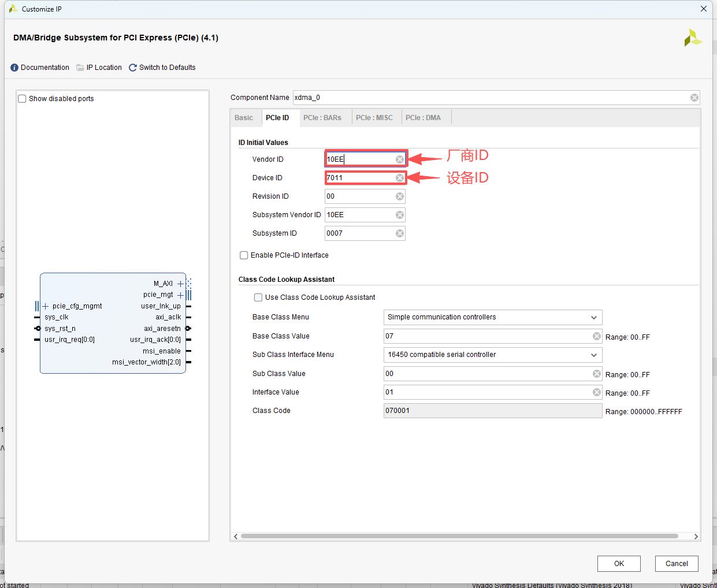Image resolution: width=717 pixels, height=588 pixels.
Task: Click the horizontal scrollbar thumb
Action: [x=459, y=536]
